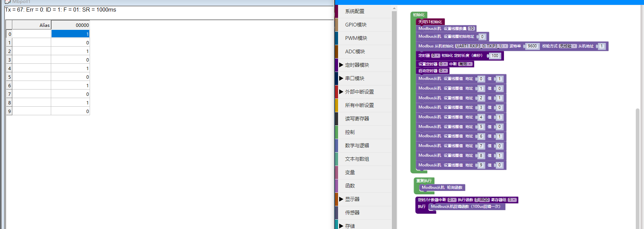Open the 无校验 parity dropdown

click(568, 46)
